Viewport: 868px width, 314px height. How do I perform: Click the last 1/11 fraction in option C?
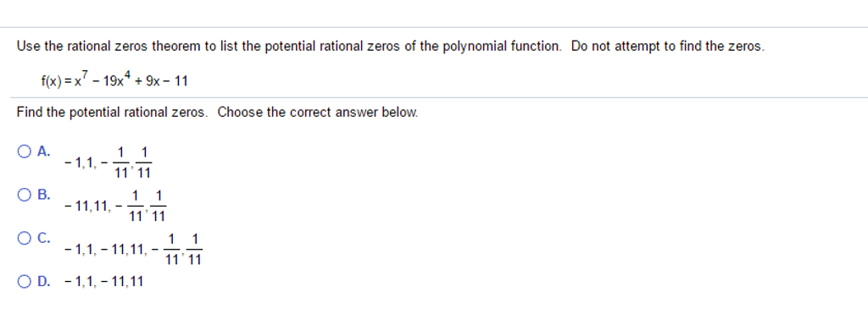click(194, 250)
